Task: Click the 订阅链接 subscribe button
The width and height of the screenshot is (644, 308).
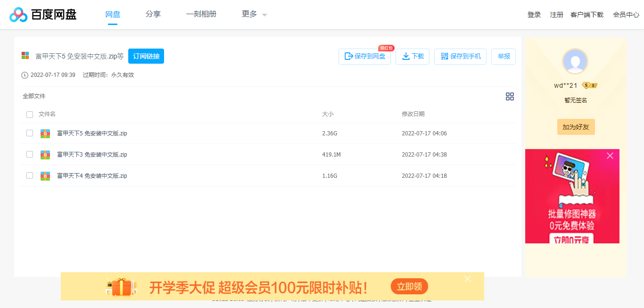Action: (x=146, y=56)
